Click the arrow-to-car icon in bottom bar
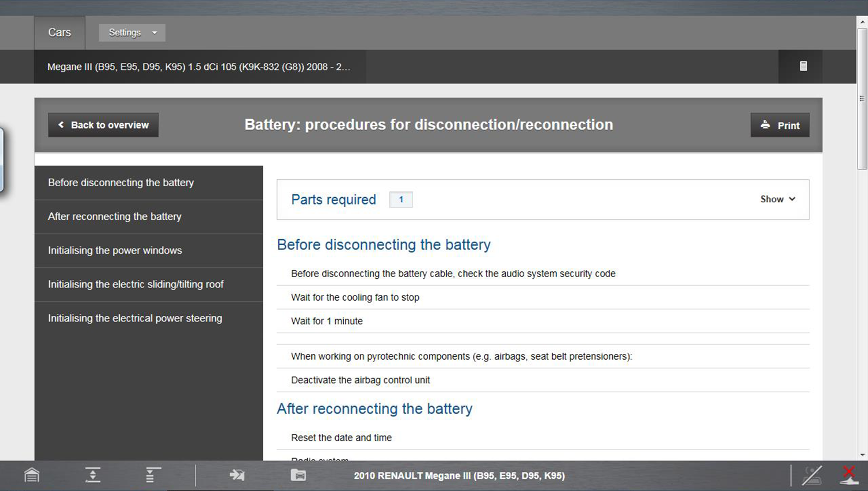868x491 pixels. 237,475
